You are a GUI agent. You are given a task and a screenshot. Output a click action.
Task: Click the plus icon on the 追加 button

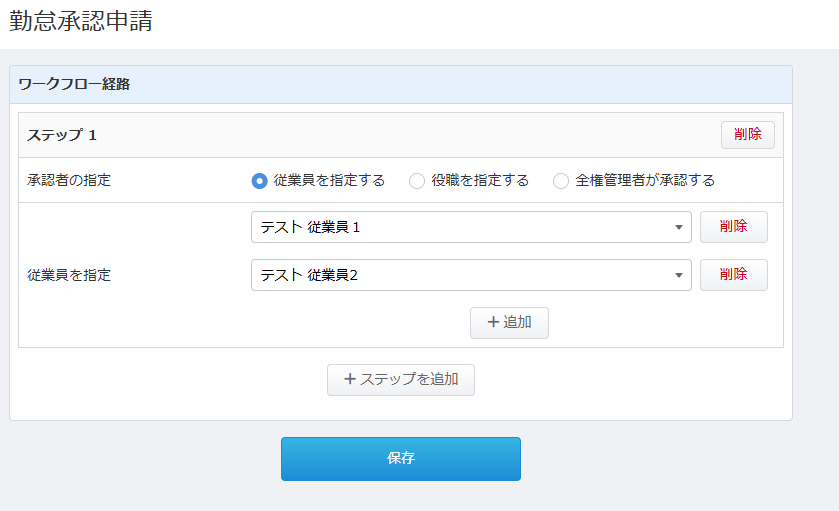(x=493, y=322)
